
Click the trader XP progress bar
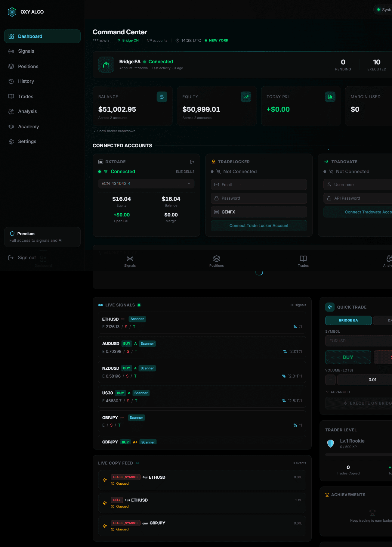tap(359, 455)
